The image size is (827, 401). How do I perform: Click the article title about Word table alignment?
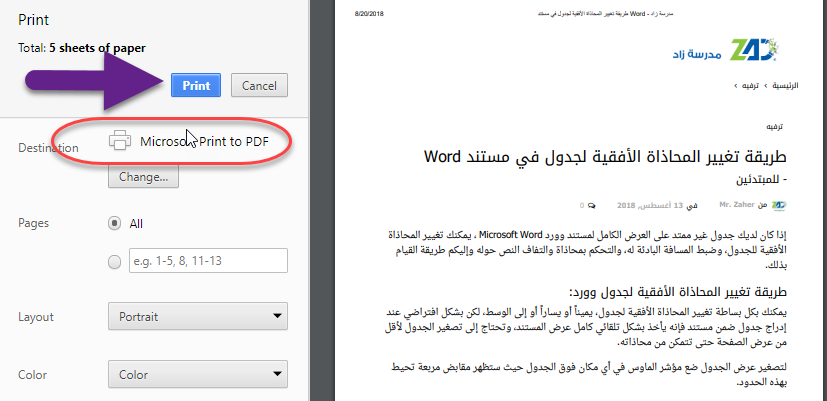pos(605,157)
